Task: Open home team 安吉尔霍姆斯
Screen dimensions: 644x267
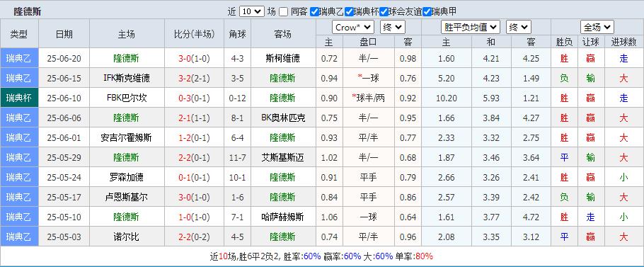Action: pyautogui.click(x=127, y=137)
